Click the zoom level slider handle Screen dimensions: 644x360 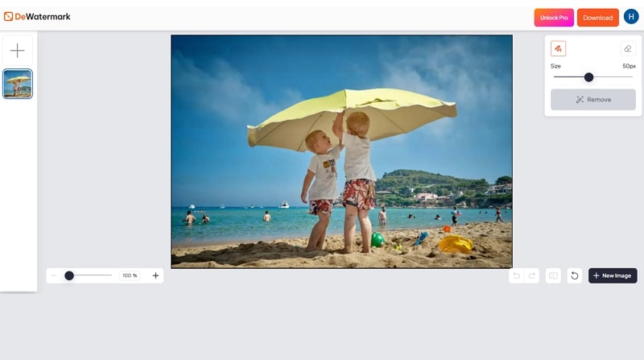pyautogui.click(x=69, y=275)
